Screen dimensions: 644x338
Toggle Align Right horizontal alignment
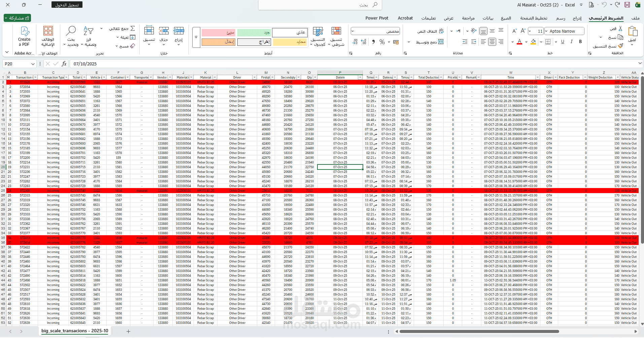click(501, 42)
